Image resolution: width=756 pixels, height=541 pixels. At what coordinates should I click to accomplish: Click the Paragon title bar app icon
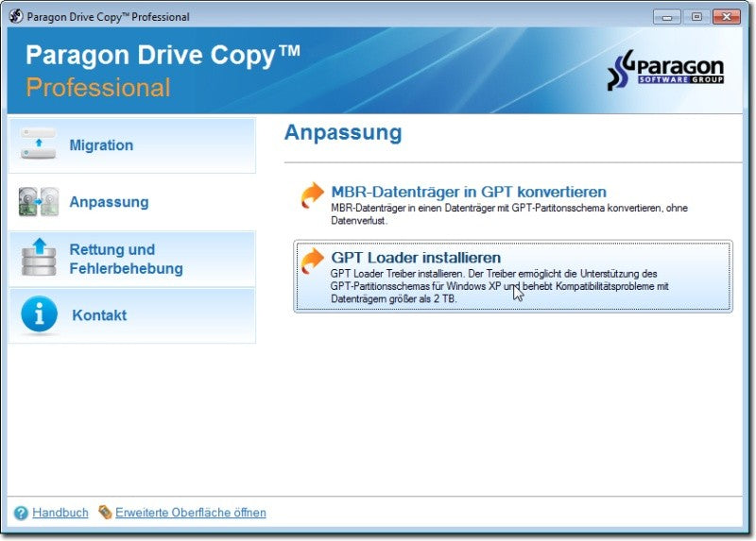(16, 16)
